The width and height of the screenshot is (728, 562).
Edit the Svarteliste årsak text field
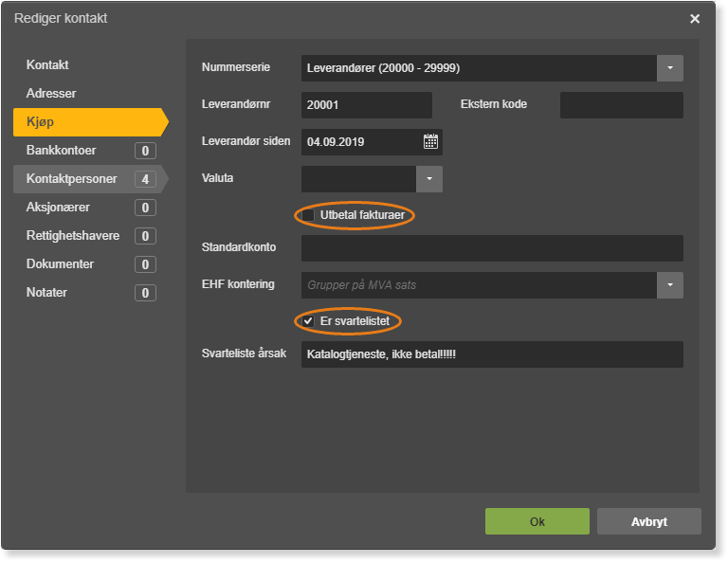coord(492,354)
